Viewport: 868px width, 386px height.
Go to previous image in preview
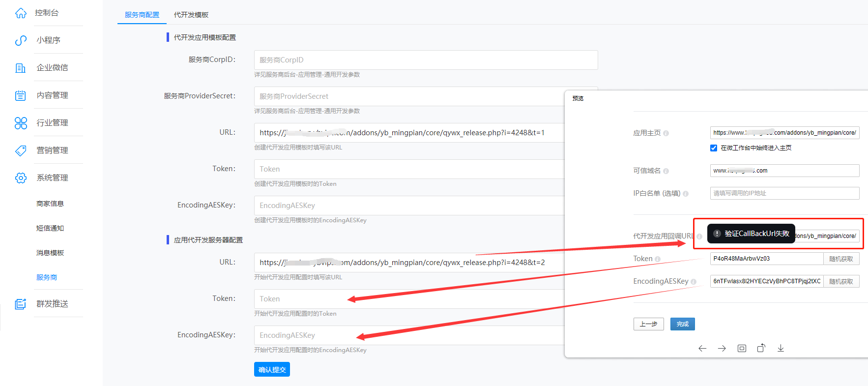[x=702, y=348]
